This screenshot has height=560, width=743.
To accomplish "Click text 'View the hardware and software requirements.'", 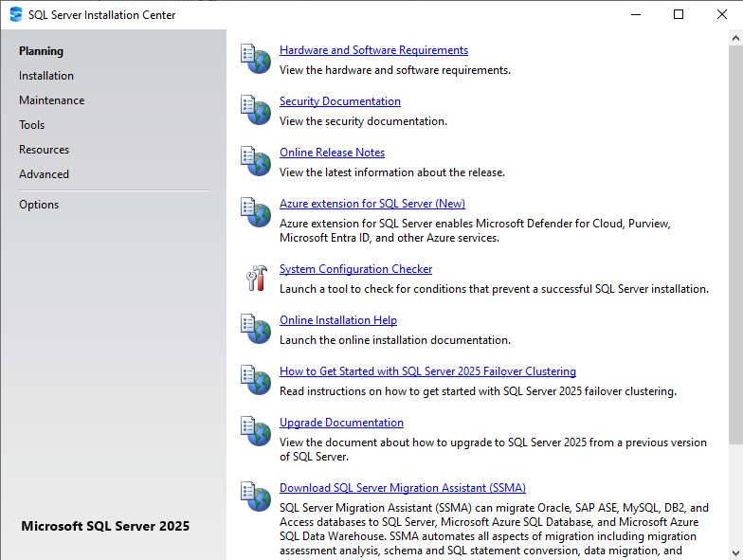I will (394, 70).
